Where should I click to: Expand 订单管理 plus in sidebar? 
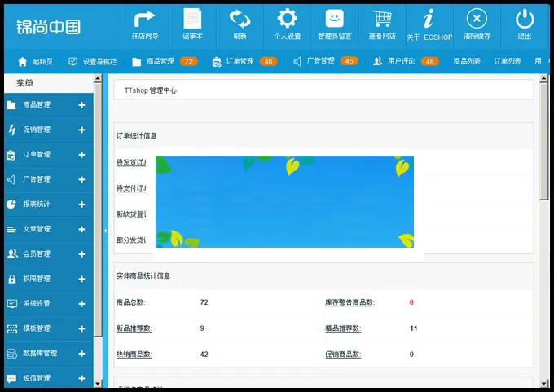(x=81, y=155)
